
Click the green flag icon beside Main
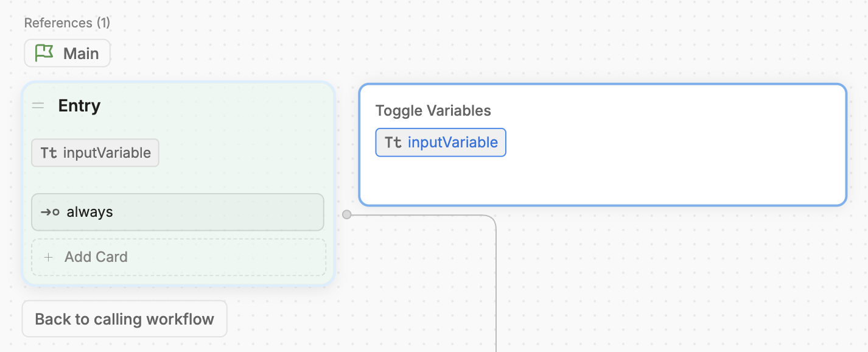43,52
